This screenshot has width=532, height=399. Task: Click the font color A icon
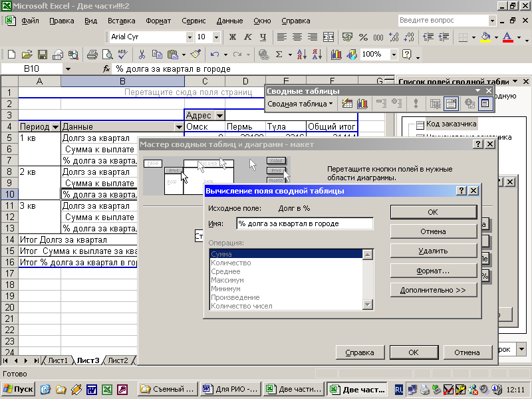[508, 37]
